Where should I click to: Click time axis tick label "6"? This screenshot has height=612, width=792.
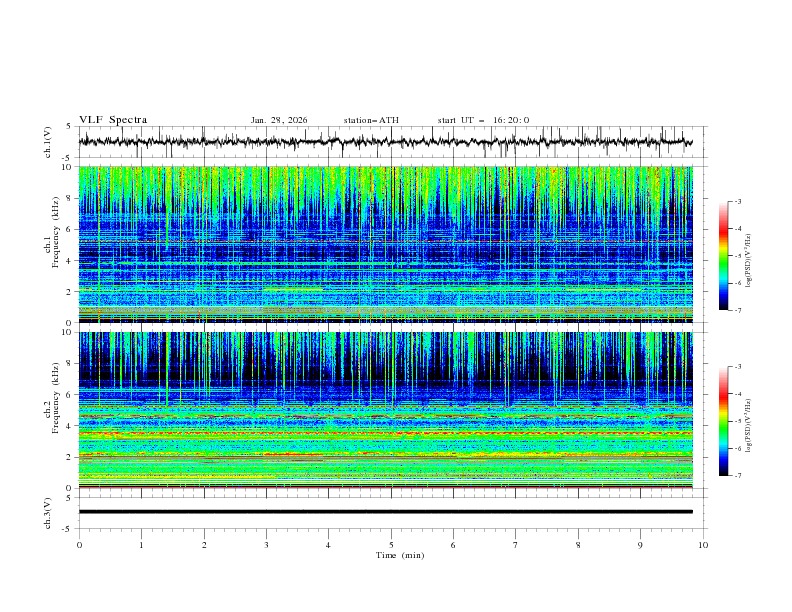pyautogui.click(x=453, y=545)
